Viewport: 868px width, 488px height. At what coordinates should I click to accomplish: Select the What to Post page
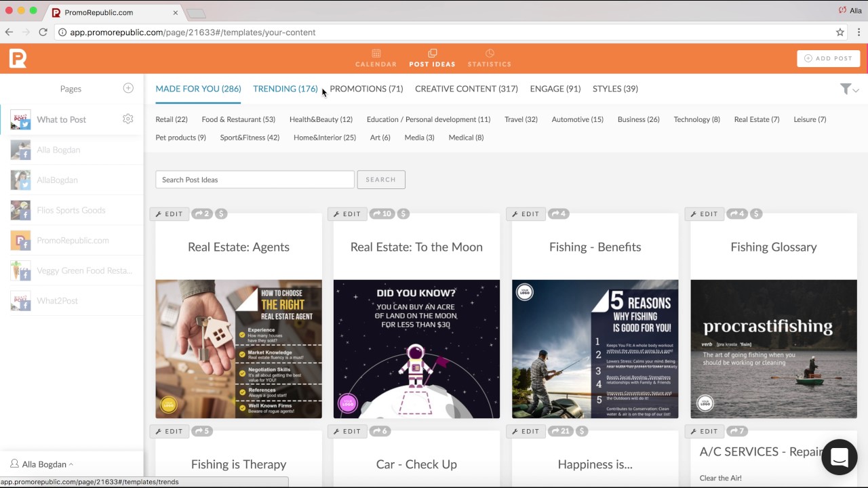(x=71, y=119)
